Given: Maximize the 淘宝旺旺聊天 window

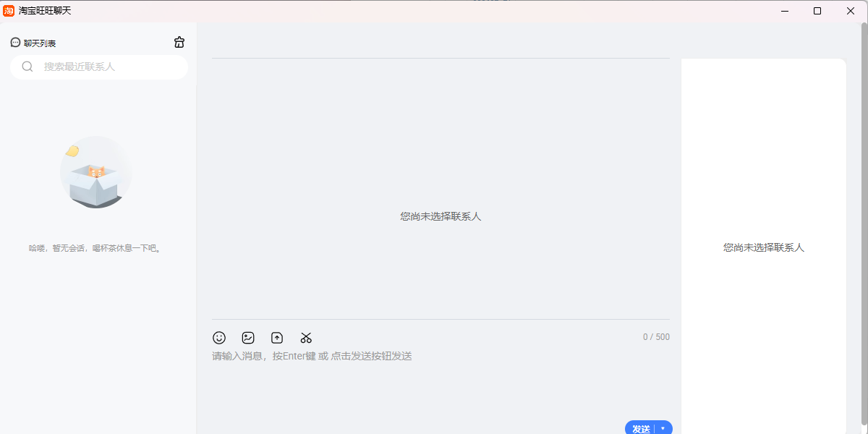Looking at the screenshot, I should coord(817,11).
